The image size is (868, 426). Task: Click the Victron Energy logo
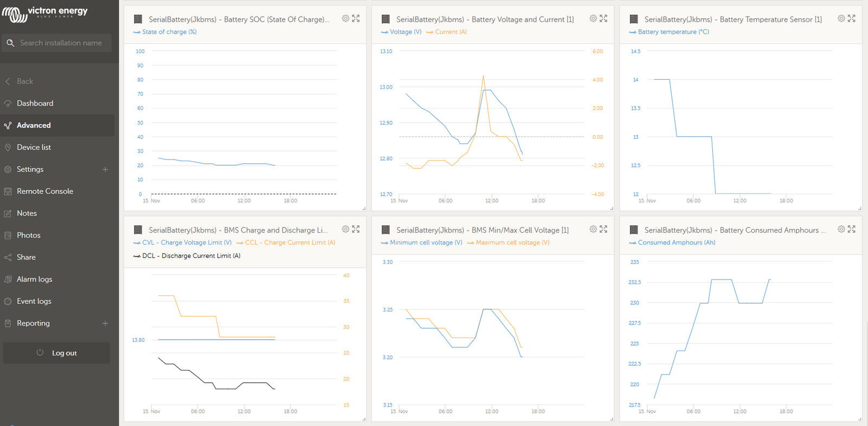pyautogui.click(x=45, y=14)
